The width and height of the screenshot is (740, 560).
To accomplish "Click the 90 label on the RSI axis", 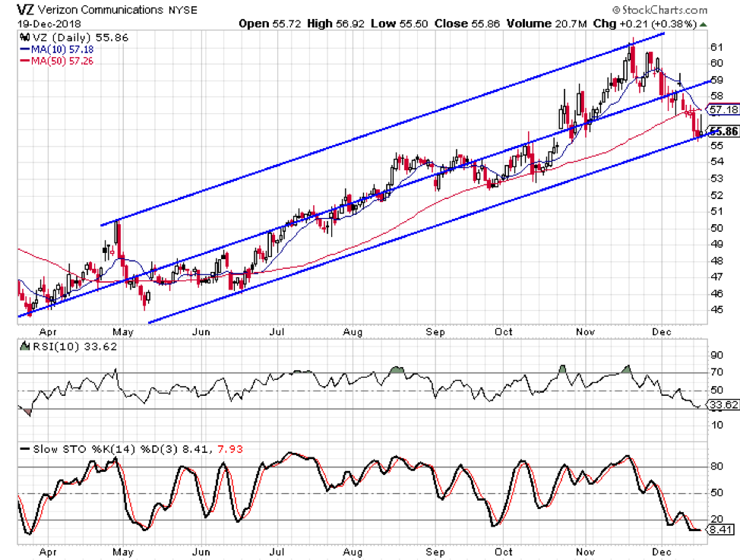I will click(x=716, y=355).
